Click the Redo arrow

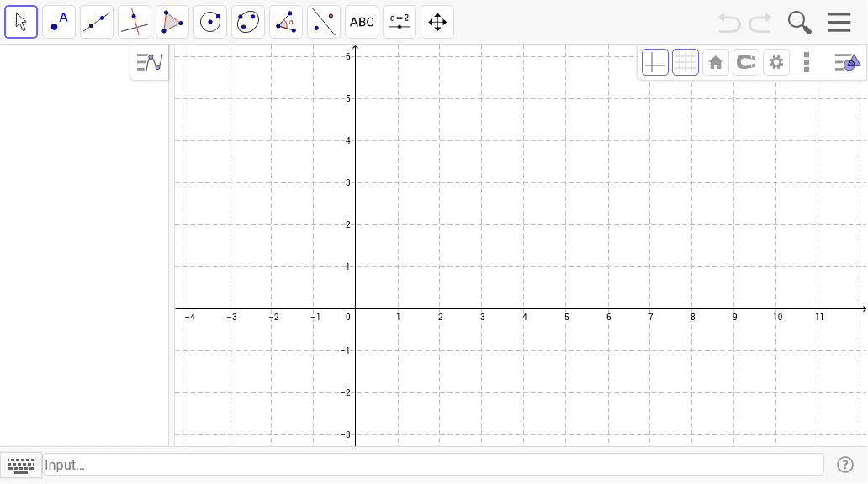click(x=760, y=23)
